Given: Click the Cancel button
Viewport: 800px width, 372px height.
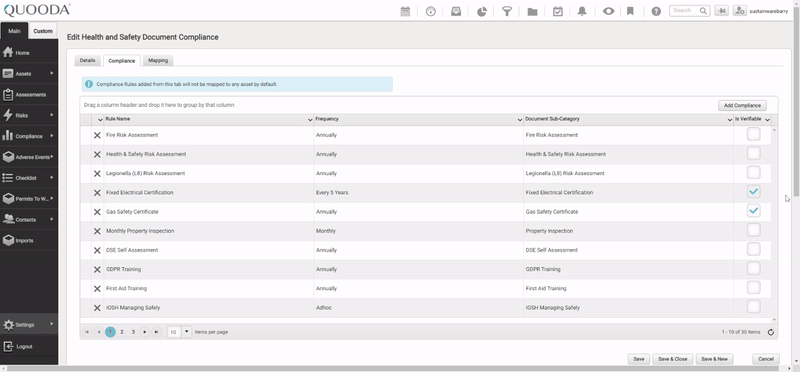Looking at the screenshot, I should pyautogui.click(x=766, y=359).
